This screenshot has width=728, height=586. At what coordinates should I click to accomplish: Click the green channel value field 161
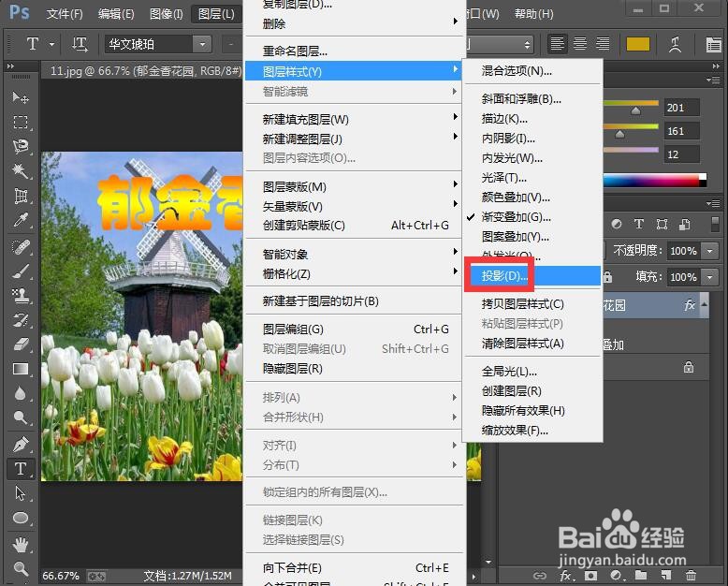point(681,131)
